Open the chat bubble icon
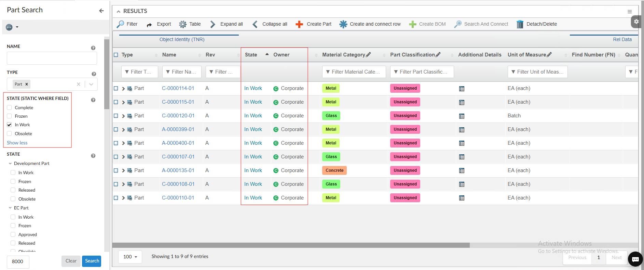This screenshot has width=644, height=270. 635,259
